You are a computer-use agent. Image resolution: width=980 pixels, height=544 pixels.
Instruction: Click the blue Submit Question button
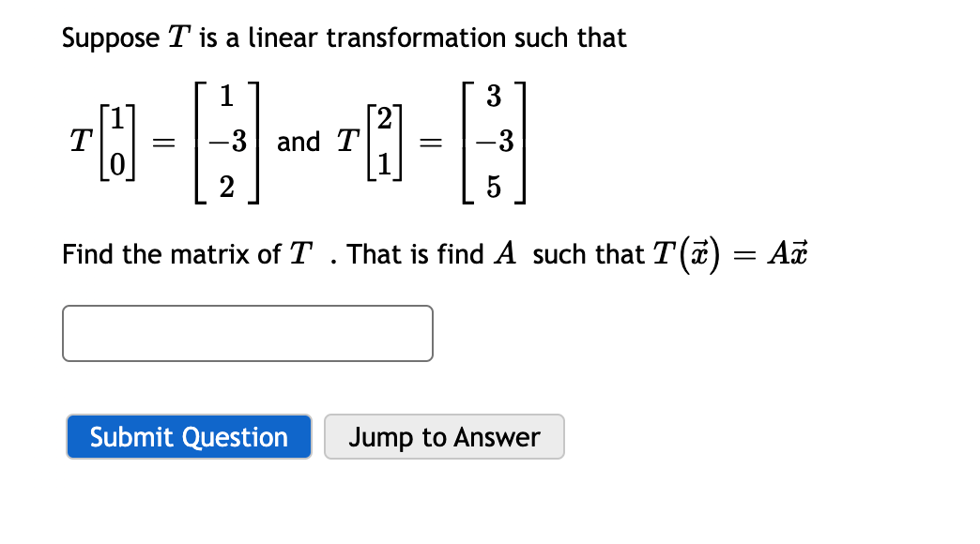188,436
